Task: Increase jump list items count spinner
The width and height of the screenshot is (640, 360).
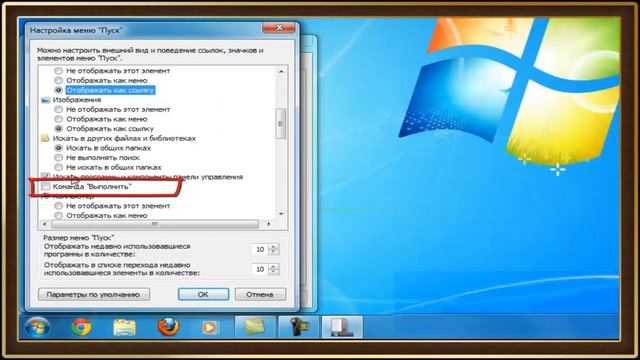Action: tap(274, 267)
